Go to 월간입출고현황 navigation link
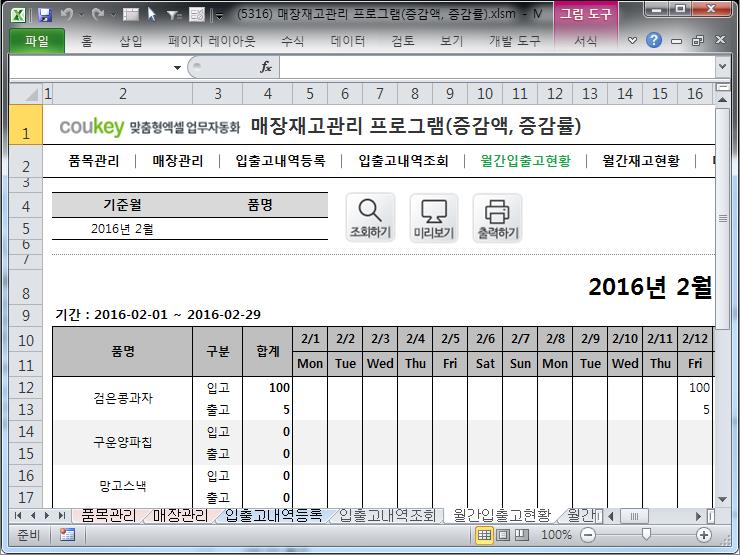Viewport: 740px width, 555px height. click(x=525, y=161)
